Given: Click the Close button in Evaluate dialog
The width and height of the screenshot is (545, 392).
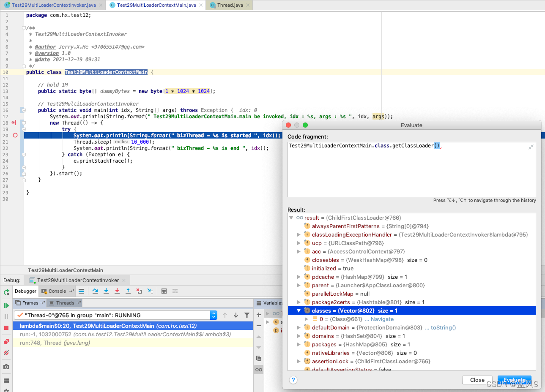Looking at the screenshot, I should click(477, 380).
